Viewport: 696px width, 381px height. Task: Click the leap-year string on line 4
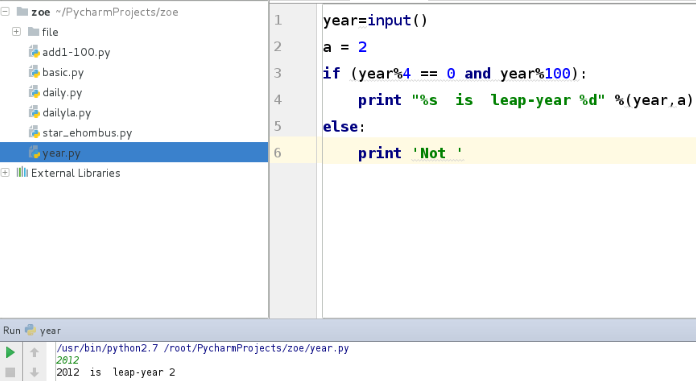click(x=508, y=100)
